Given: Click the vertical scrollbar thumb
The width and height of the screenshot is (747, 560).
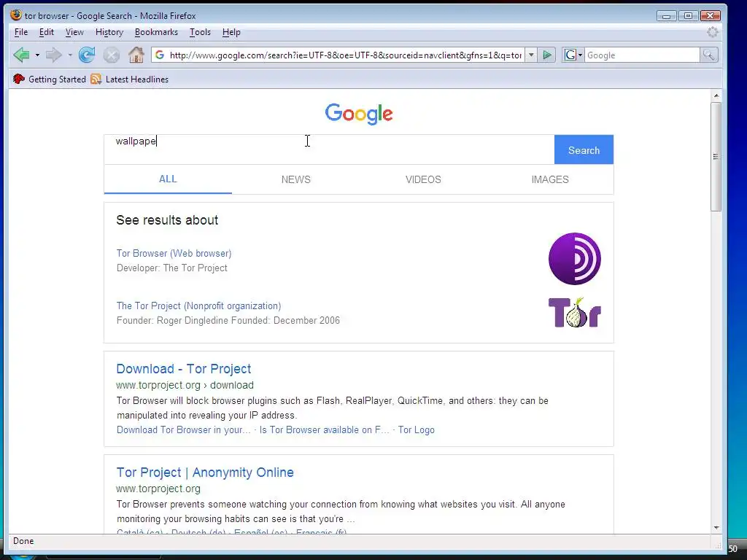Looking at the screenshot, I should (x=716, y=157).
